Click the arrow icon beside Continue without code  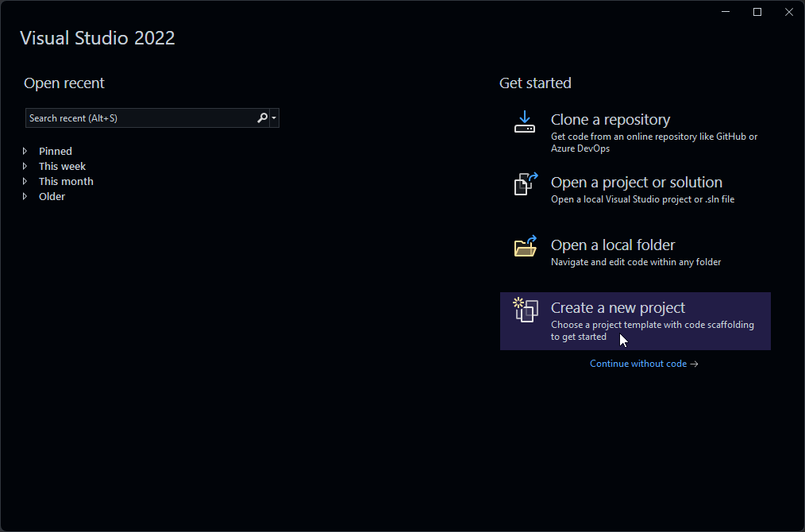[695, 363]
